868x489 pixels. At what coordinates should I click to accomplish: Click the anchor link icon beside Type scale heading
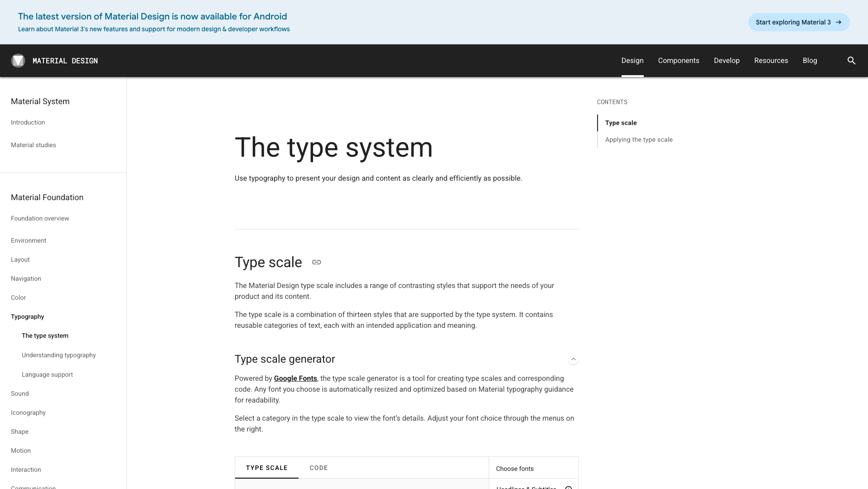316,262
